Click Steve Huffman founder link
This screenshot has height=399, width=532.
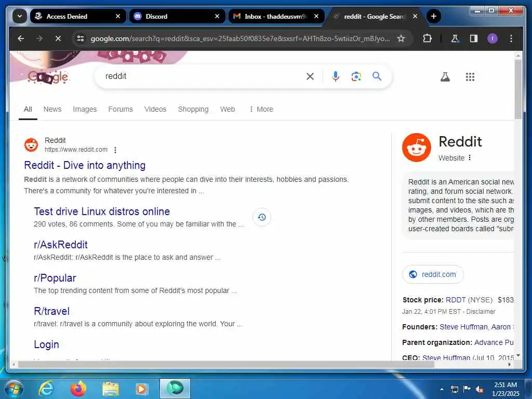(463, 327)
